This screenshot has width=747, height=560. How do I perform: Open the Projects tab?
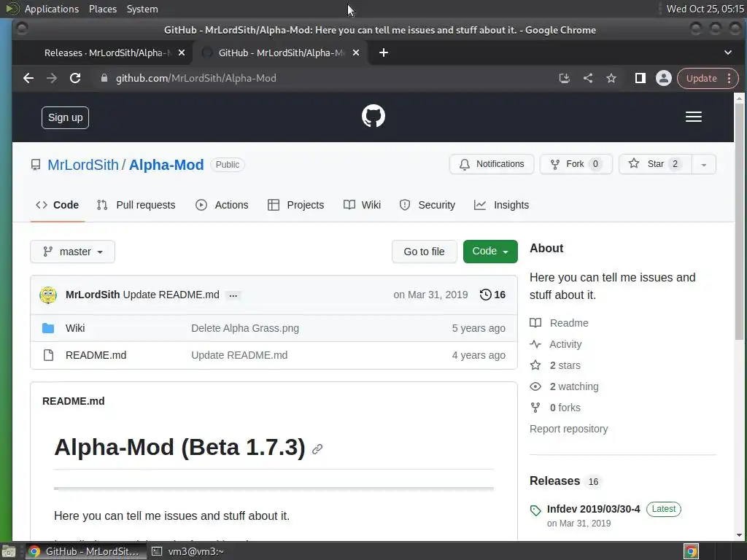coord(296,205)
